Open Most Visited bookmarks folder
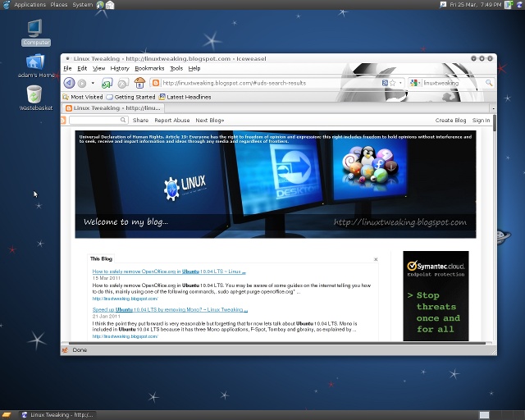Screen dimensions: 525x420 83,97
